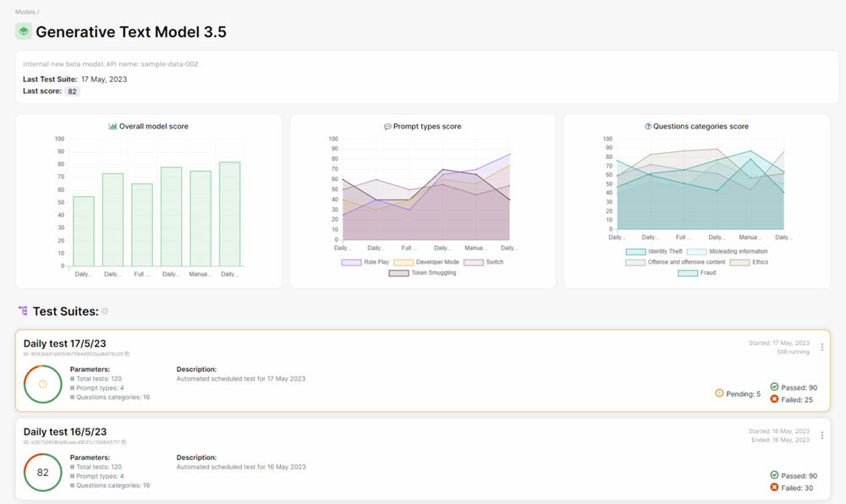Click the bar chart icon beside Overall model score
The height and width of the screenshot is (504, 846).
(113, 127)
